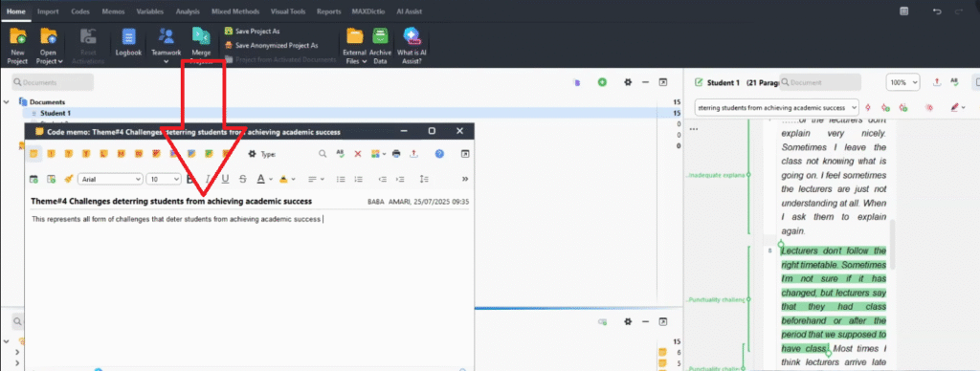Click the Archive Data icon

click(380, 36)
